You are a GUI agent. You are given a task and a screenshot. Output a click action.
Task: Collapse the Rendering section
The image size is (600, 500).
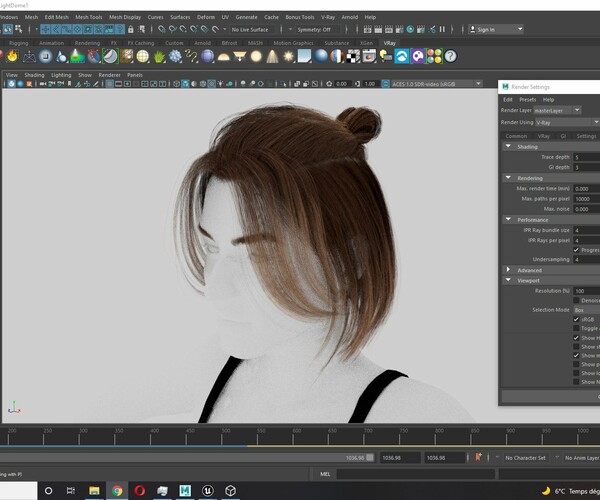[x=508, y=178]
